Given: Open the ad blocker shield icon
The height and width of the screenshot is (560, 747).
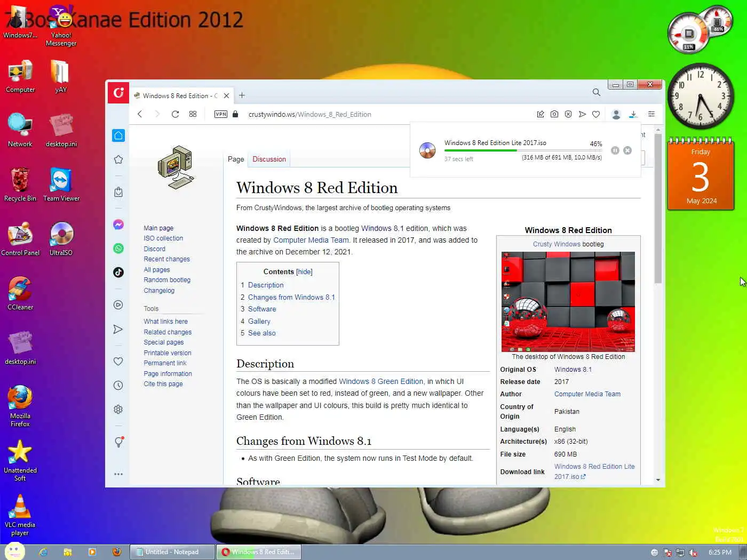Looking at the screenshot, I should [x=568, y=114].
